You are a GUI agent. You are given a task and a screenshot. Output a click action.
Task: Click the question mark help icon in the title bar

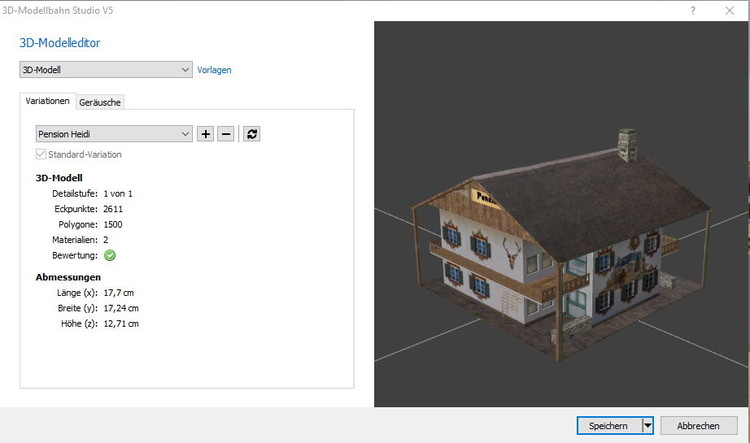692,9
